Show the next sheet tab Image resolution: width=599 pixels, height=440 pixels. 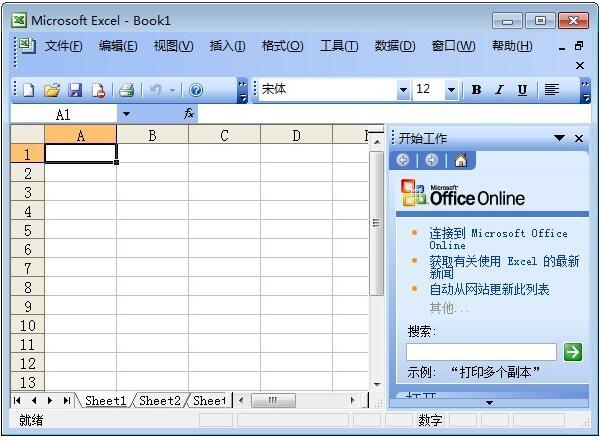pos(50,400)
